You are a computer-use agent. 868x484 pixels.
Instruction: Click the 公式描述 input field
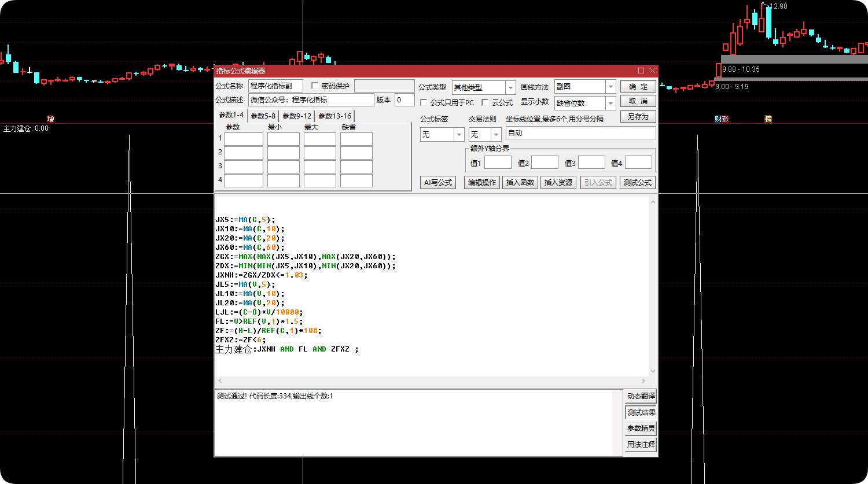pos(311,99)
